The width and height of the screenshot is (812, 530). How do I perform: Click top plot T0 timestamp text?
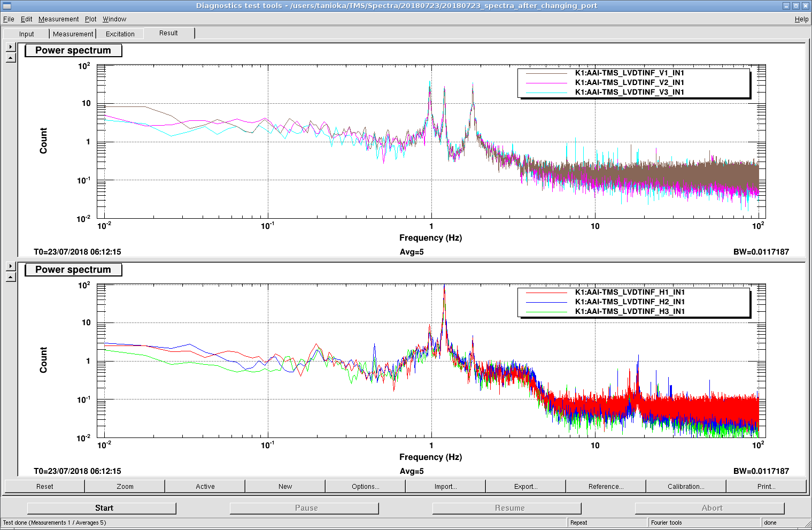tap(78, 252)
